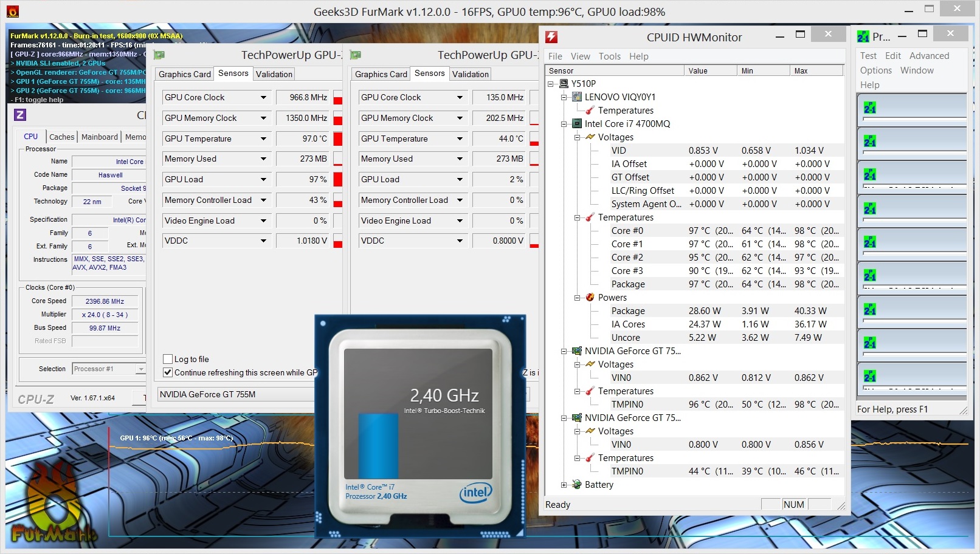980x554 pixels.
Task: Click the Temperatures icon above TMPIN0 44 °C
Action: [x=590, y=458]
